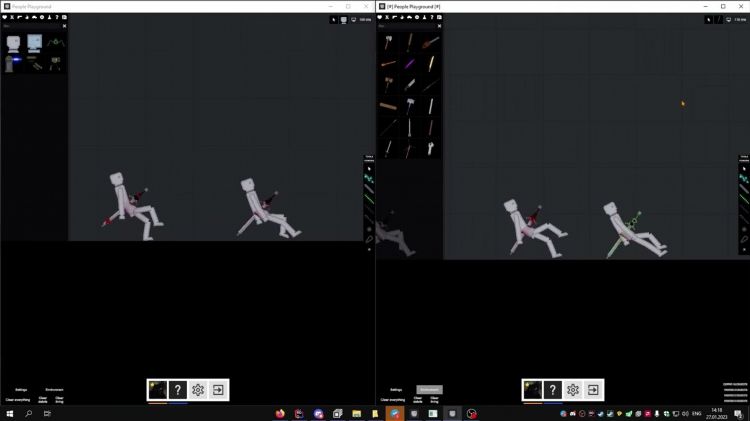Open the gear settings in right overlay bar
This screenshot has height=421, width=750.
coord(573,390)
